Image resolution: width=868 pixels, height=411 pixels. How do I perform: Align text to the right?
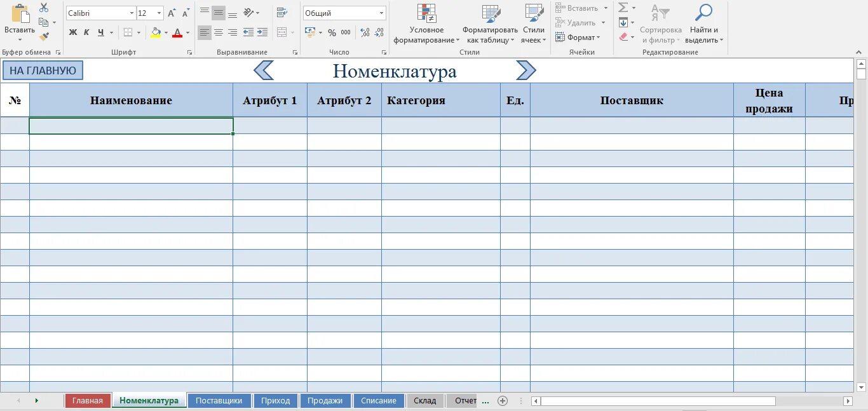pyautogui.click(x=233, y=32)
